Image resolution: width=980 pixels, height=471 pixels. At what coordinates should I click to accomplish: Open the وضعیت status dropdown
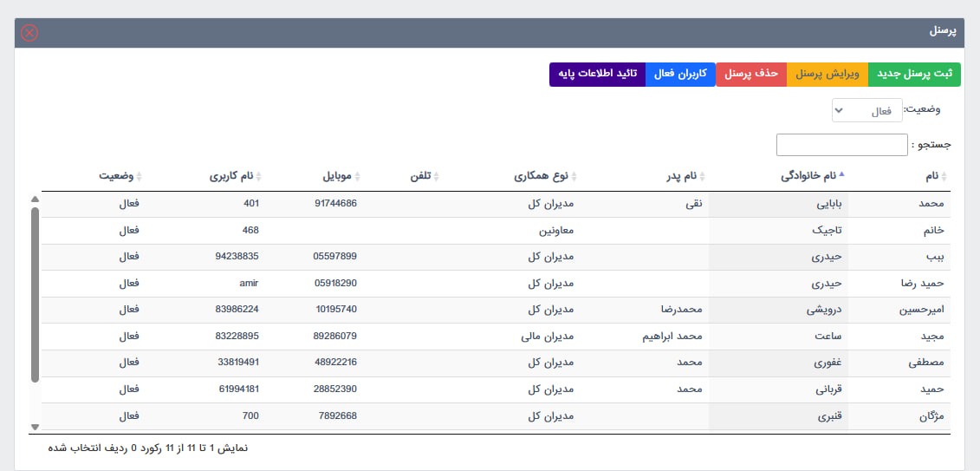coord(866,111)
